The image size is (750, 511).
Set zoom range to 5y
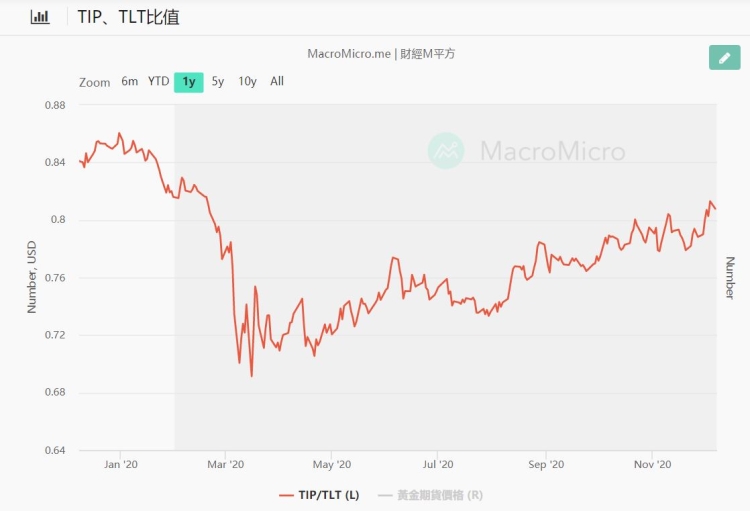click(x=218, y=81)
